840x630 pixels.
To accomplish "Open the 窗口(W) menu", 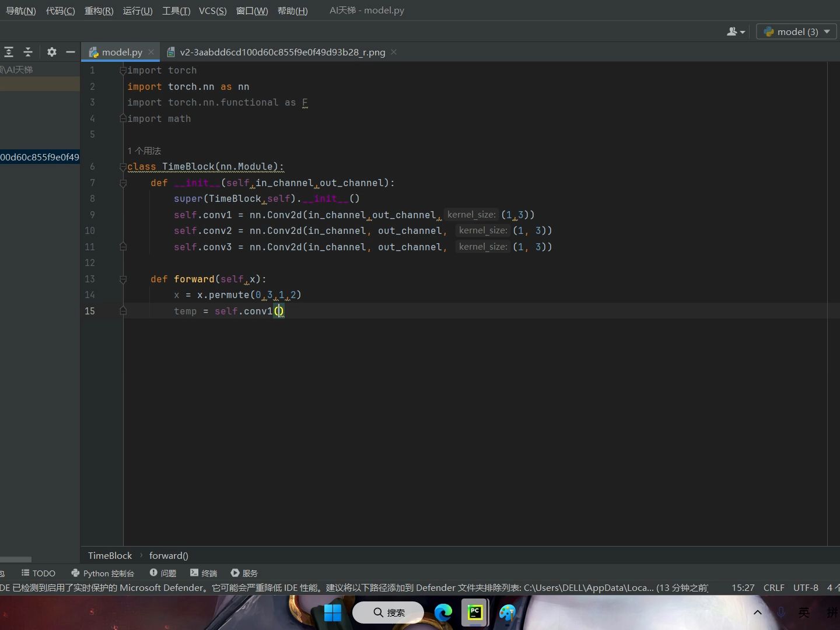I will point(252,10).
